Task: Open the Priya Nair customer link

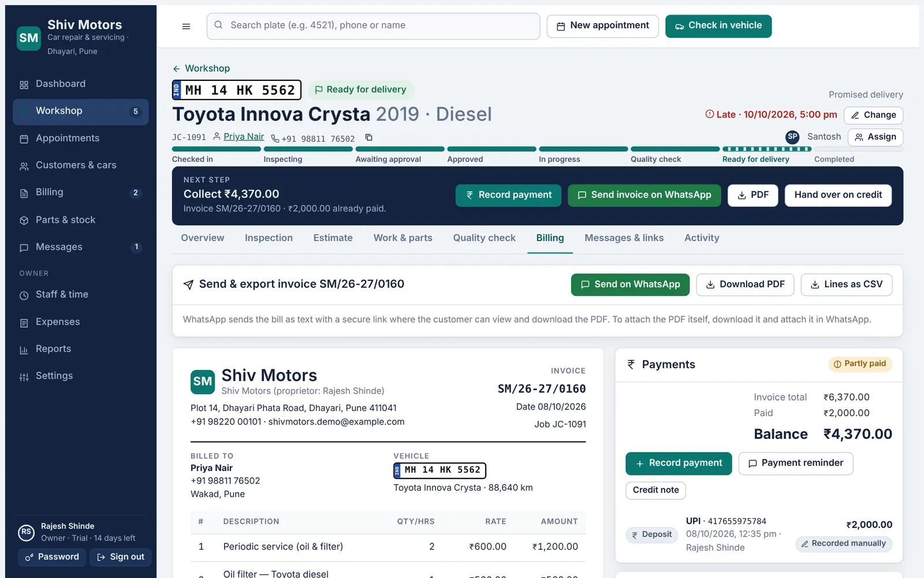Action: coord(244,137)
